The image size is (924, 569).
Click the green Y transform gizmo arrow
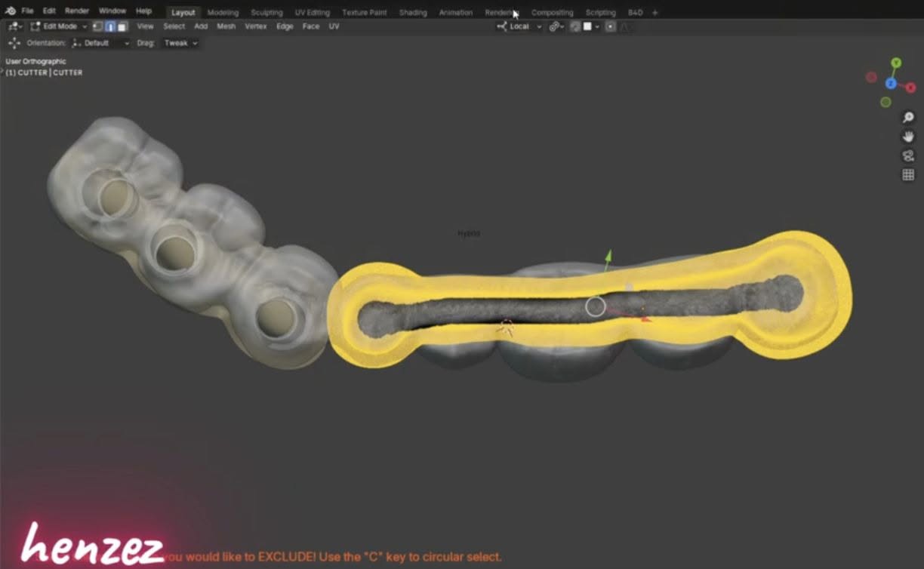(608, 256)
